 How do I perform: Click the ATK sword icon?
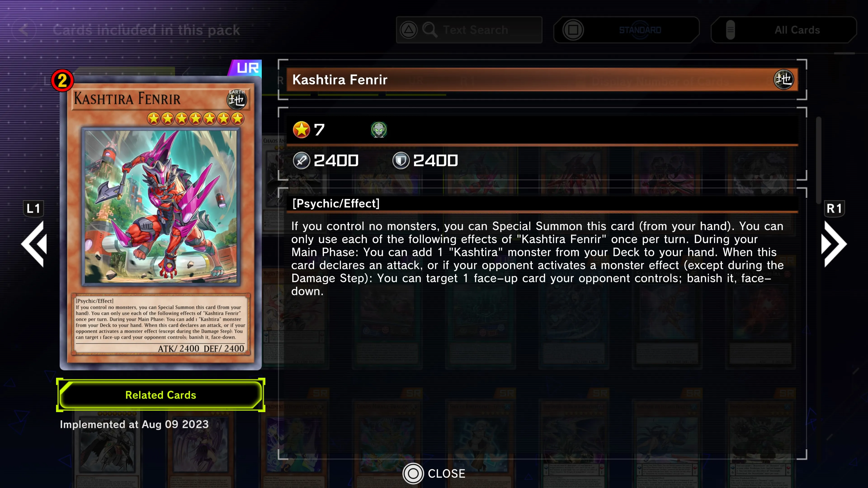tap(301, 160)
